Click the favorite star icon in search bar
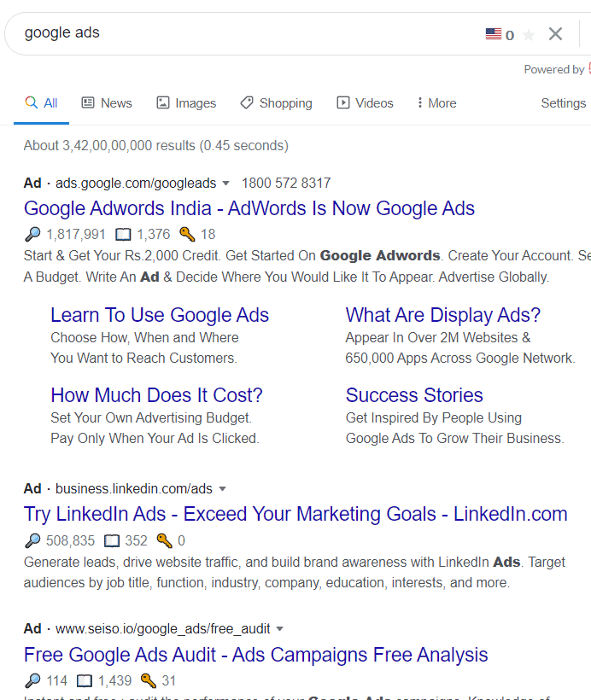The image size is (591, 700). point(529,35)
